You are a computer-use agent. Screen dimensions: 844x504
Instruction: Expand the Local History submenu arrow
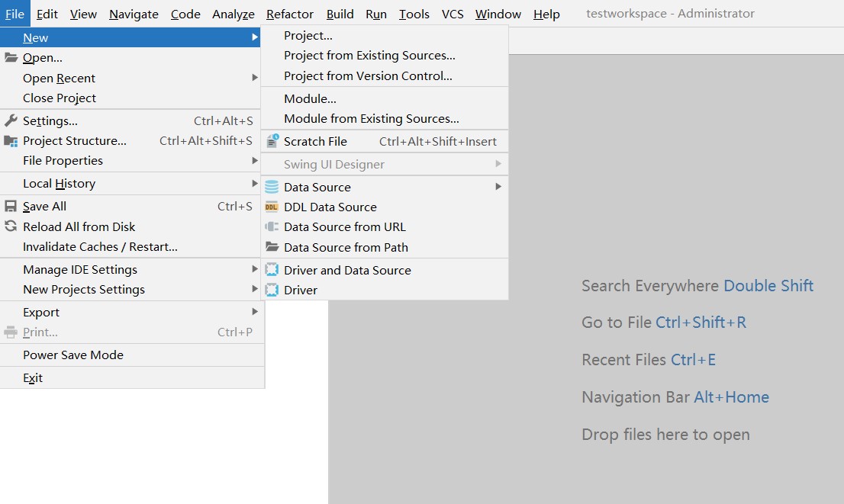coord(255,184)
